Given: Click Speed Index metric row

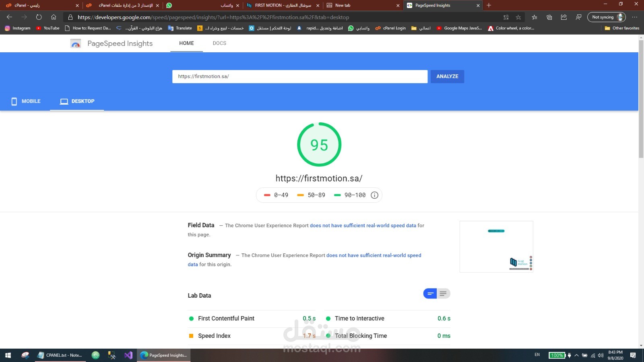Looking at the screenshot, I should (x=252, y=336).
